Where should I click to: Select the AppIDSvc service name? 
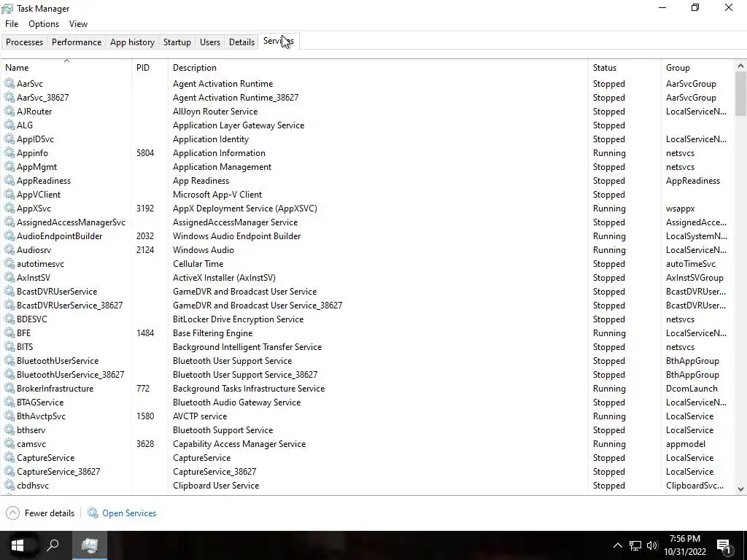click(x=35, y=139)
